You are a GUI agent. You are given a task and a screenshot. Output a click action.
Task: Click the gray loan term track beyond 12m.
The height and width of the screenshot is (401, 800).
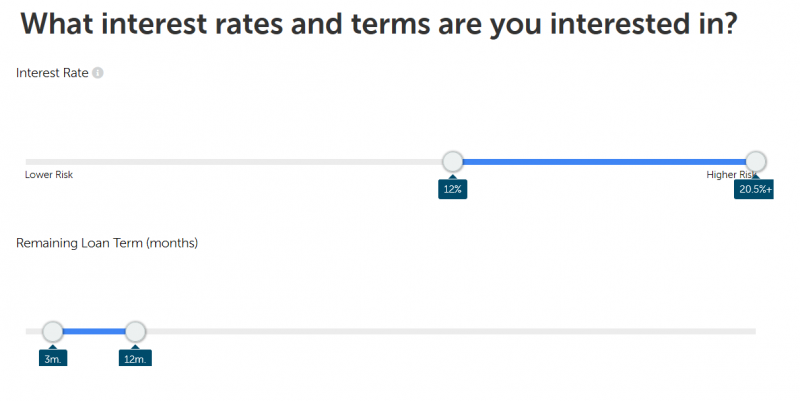(x=451, y=332)
